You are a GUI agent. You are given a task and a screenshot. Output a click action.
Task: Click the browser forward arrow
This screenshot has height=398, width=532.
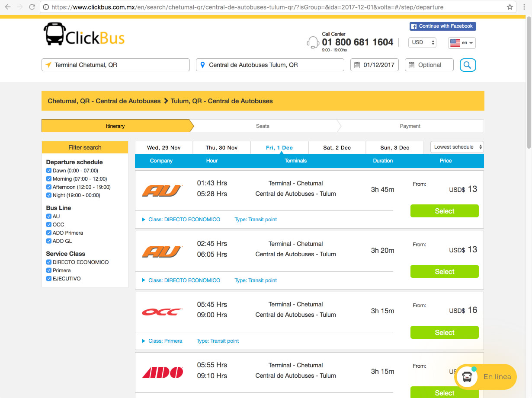(x=20, y=7)
